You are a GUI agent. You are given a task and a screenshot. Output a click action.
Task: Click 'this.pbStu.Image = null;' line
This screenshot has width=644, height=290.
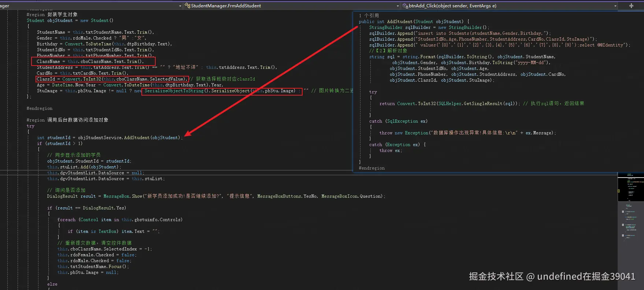pos(88,272)
